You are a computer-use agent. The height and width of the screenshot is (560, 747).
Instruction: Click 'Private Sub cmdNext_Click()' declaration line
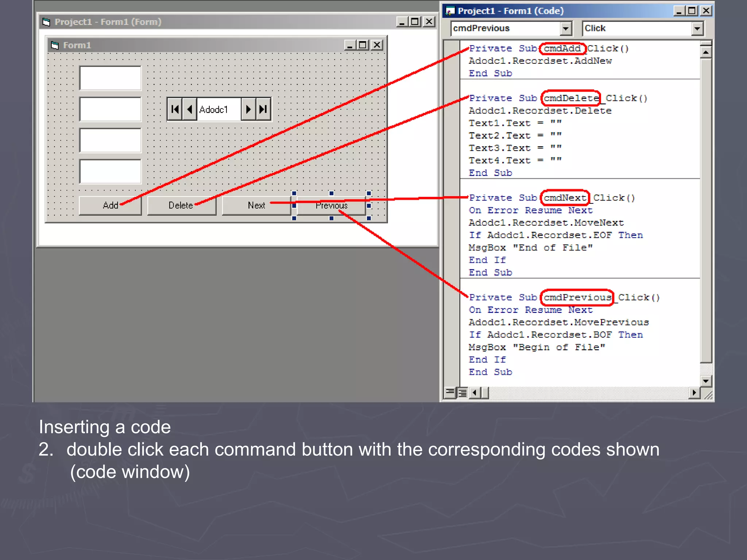552,198
